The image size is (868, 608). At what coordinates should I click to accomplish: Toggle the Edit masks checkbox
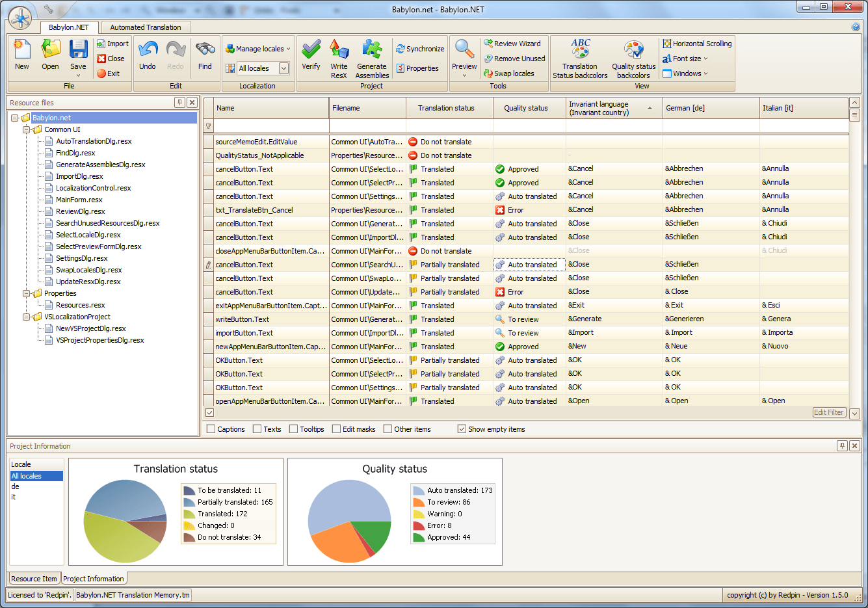click(336, 429)
